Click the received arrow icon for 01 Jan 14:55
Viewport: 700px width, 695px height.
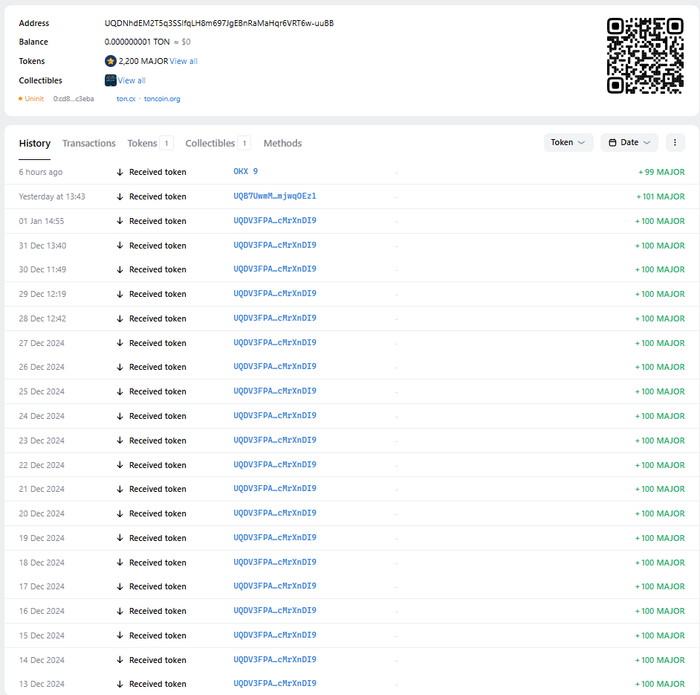(x=120, y=221)
